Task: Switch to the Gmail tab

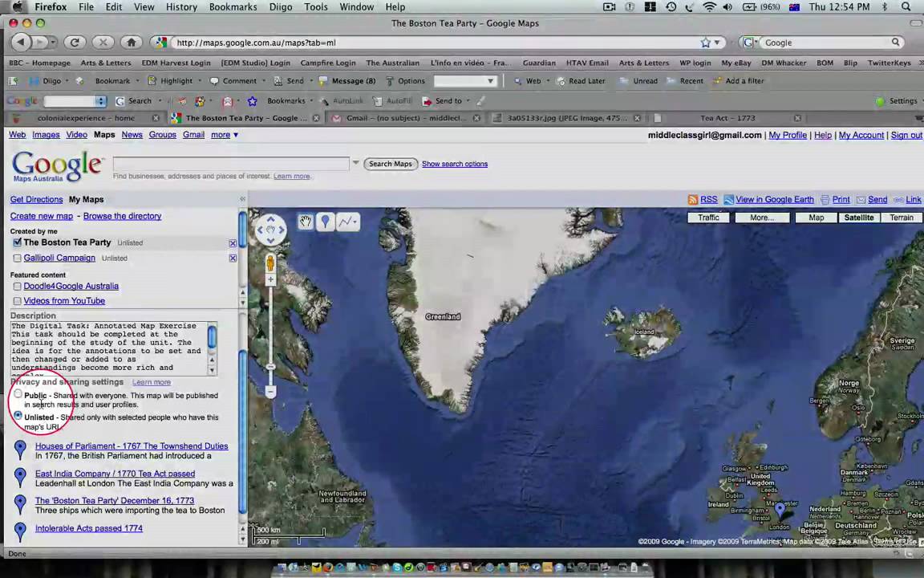Action: pos(407,118)
